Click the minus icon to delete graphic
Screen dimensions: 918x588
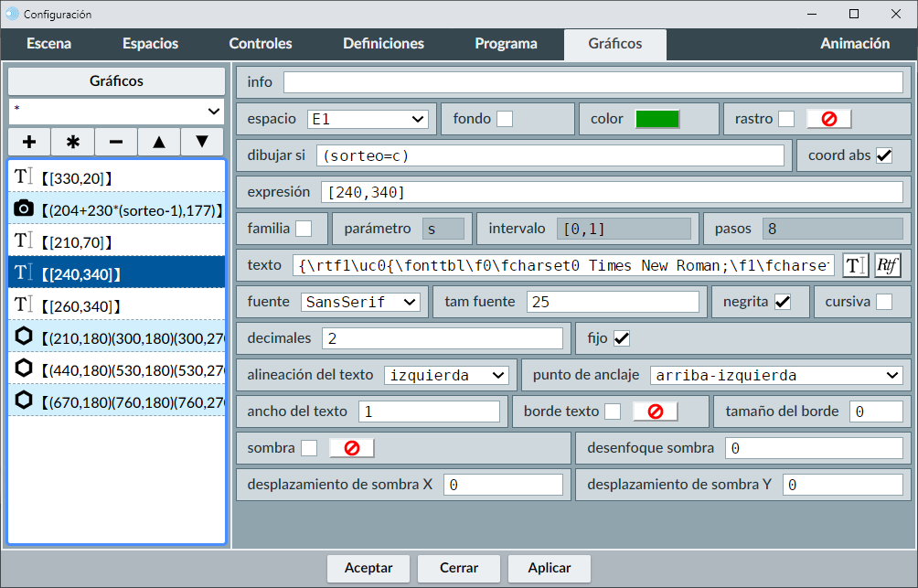point(116,142)
